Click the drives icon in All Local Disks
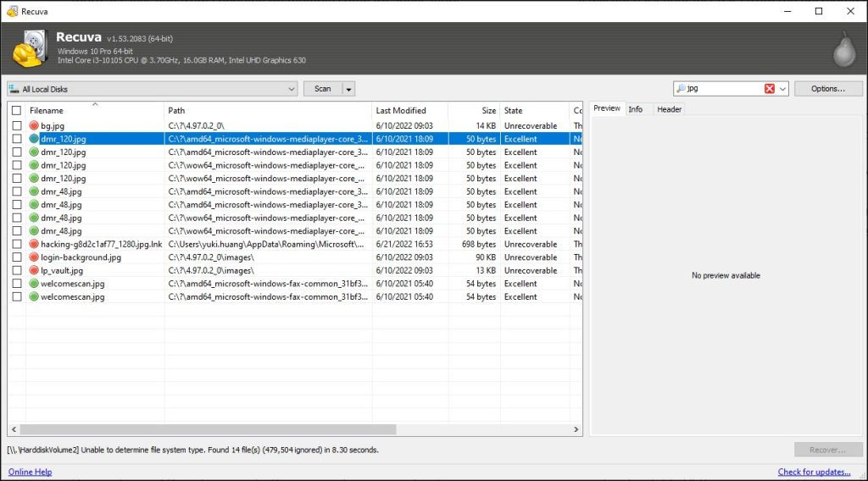868x481 pixels. (14, 89)
